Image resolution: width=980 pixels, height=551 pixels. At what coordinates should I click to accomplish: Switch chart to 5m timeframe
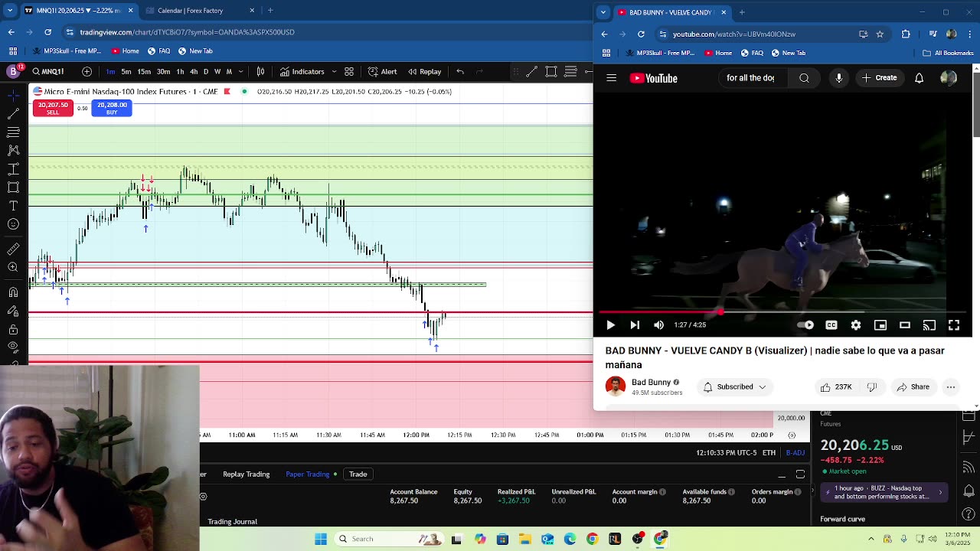127,72
